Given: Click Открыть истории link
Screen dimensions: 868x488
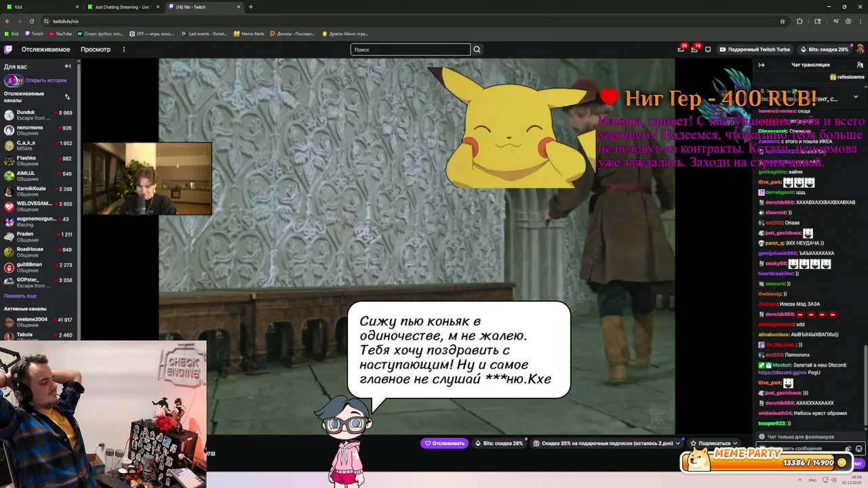Looking at the screenshot, I should point(46,80).
